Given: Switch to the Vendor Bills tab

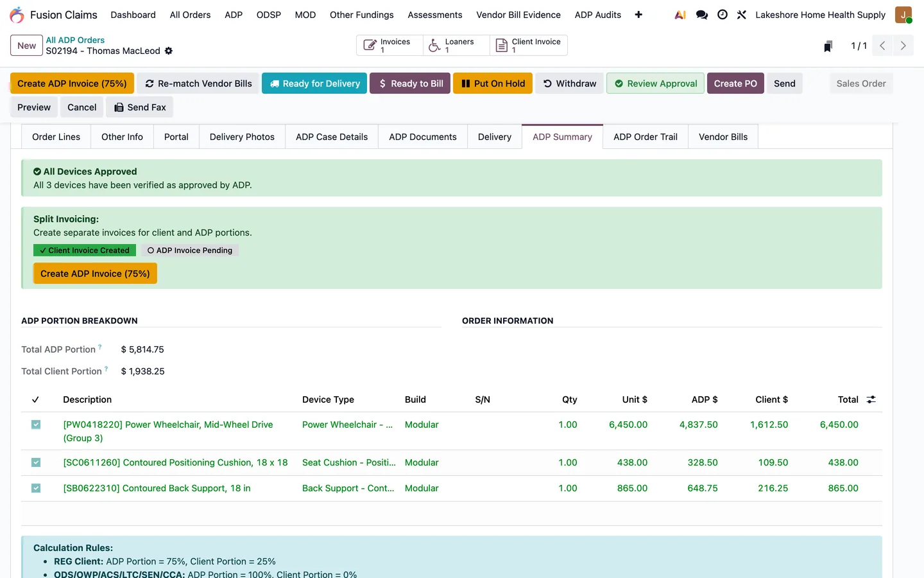Looking at the screenshot, I should pyautogui.click(x=723, y=137).
